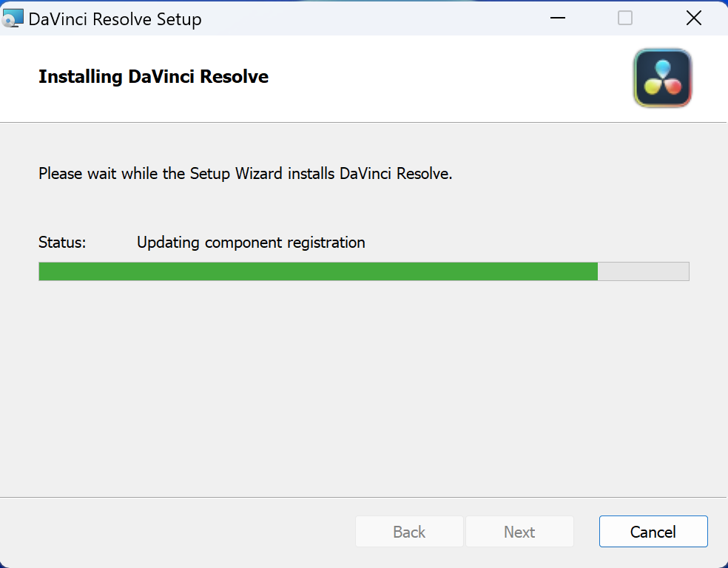This screenshot has width=728, height=568.
Task: Click the empty gray area below the progress bar
Action: [363, 385]
